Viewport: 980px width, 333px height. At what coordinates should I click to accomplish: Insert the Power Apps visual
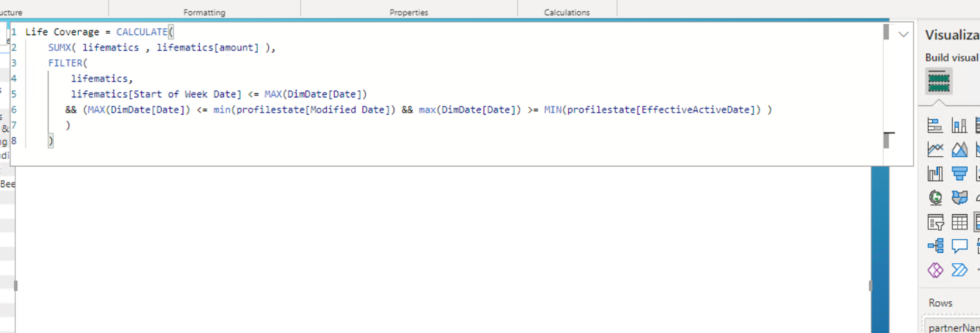pos(935,270)
